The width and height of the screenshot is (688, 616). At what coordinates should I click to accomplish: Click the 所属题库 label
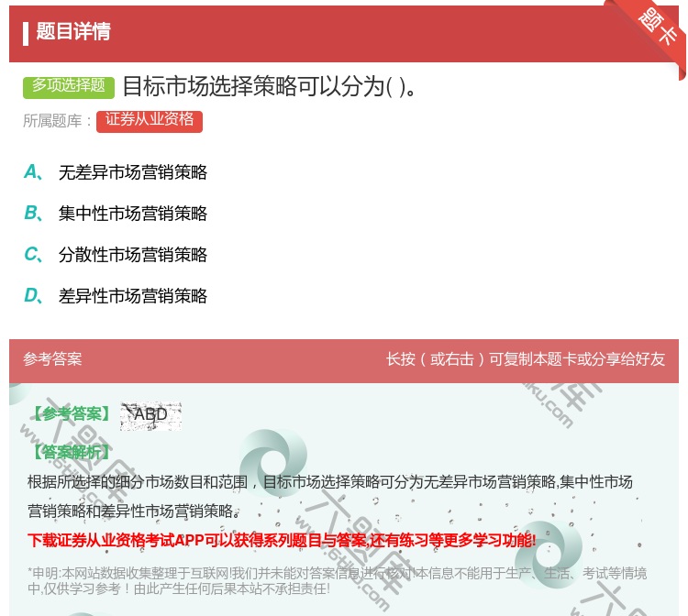[57, 121]
